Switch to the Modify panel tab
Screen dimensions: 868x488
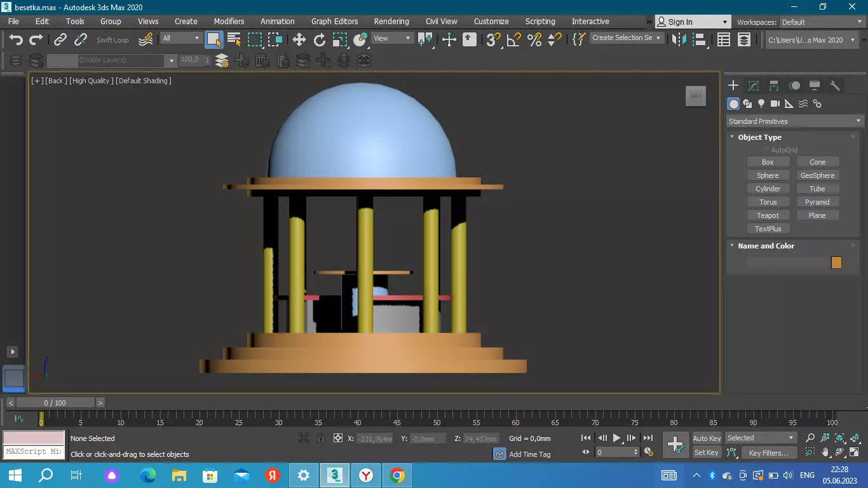(754, 86)
